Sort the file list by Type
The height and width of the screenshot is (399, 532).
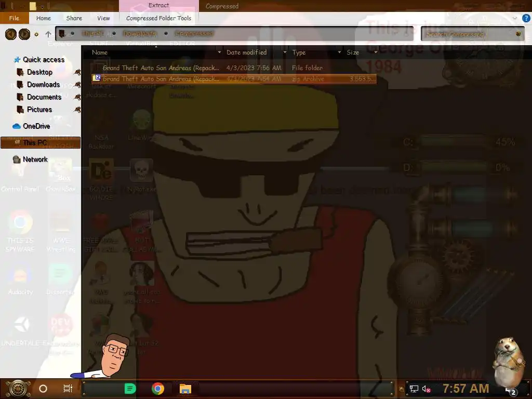tap(299, 52)
